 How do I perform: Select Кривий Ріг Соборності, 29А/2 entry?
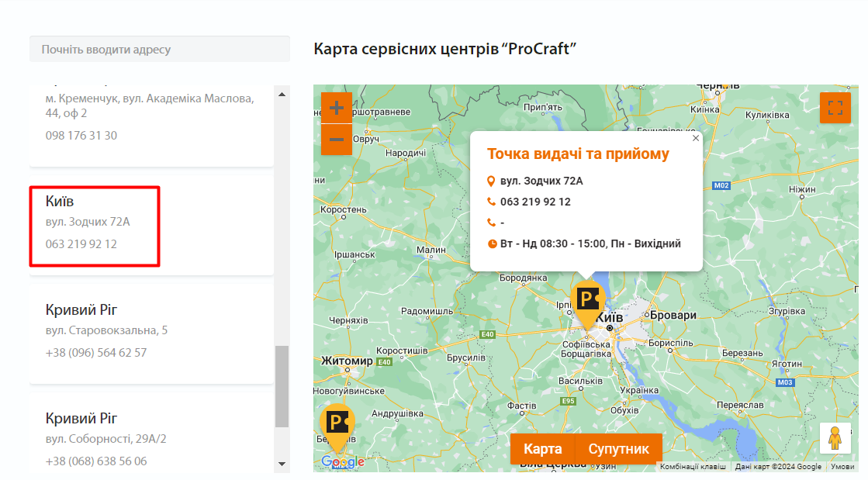[x=151, y=439]
